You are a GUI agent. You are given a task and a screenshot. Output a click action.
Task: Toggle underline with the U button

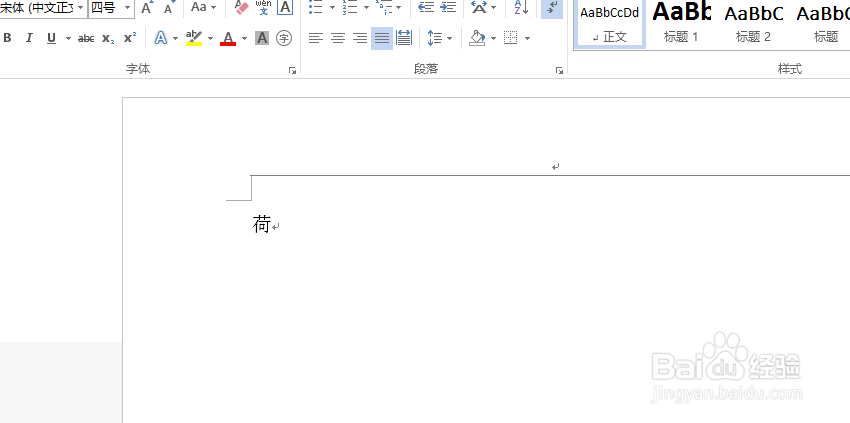51,38
